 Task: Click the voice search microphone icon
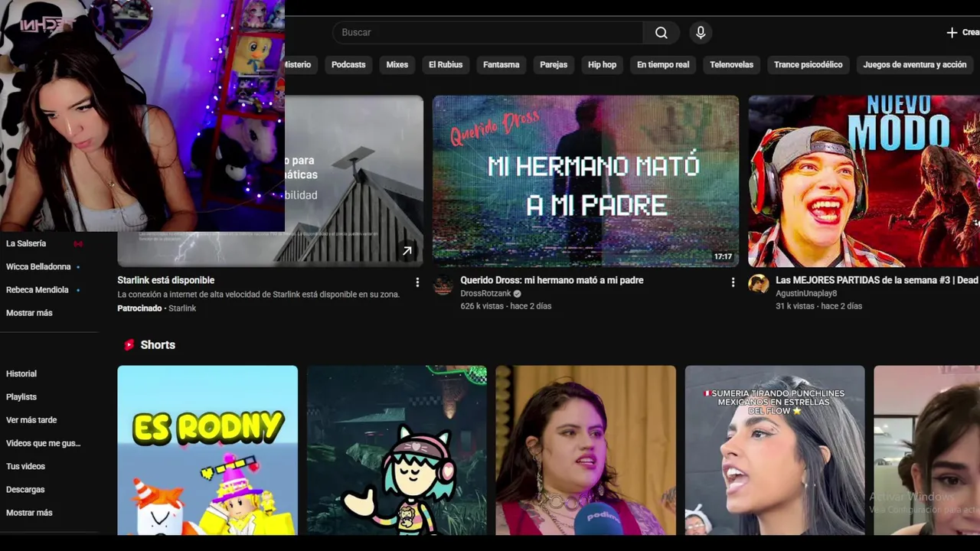[700, 32]
